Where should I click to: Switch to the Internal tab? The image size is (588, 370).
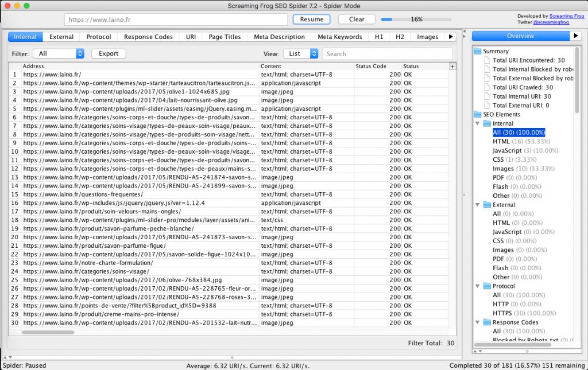[x=25, y=37]
